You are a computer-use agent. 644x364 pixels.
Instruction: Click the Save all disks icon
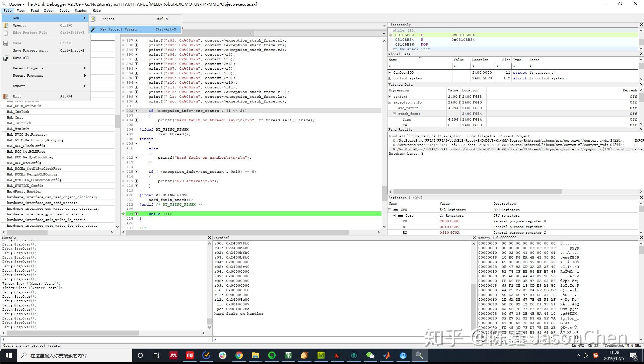(6, 58)
